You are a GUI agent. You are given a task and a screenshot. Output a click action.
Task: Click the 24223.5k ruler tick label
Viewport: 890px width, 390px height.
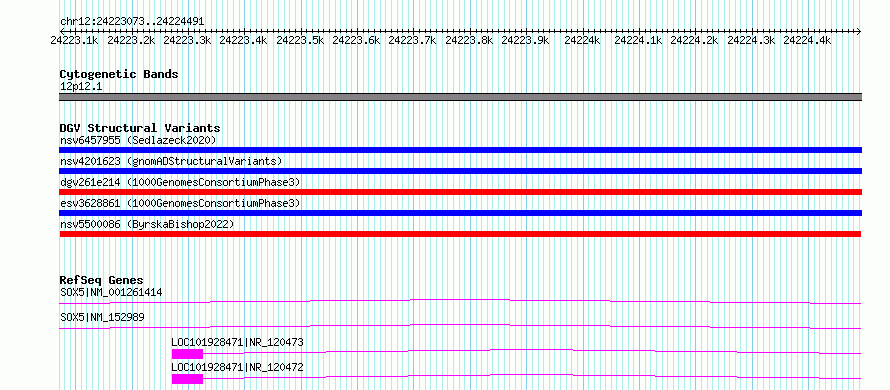click(300, 40)
